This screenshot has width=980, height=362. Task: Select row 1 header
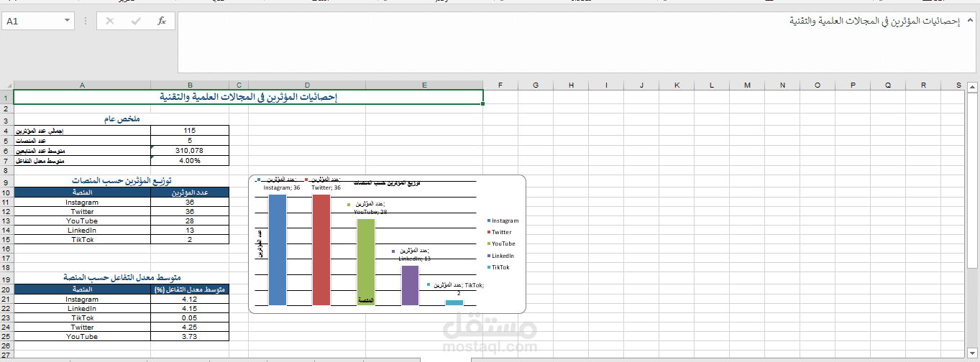point(6,97)
